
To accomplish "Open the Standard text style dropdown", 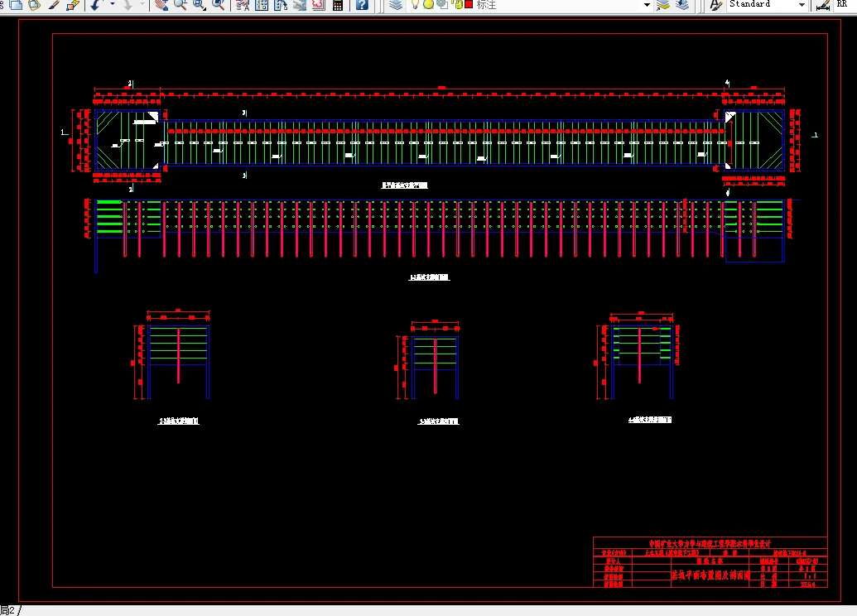I will click(x=767, y=4).
